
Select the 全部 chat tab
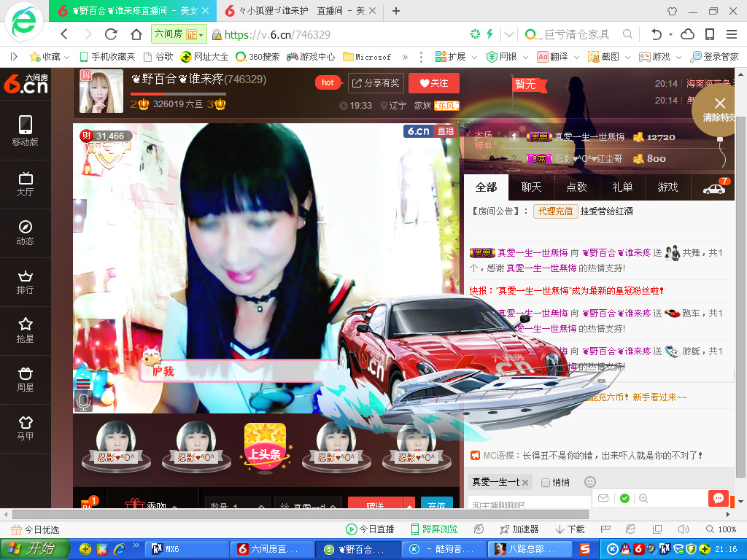tap(486, 187)
